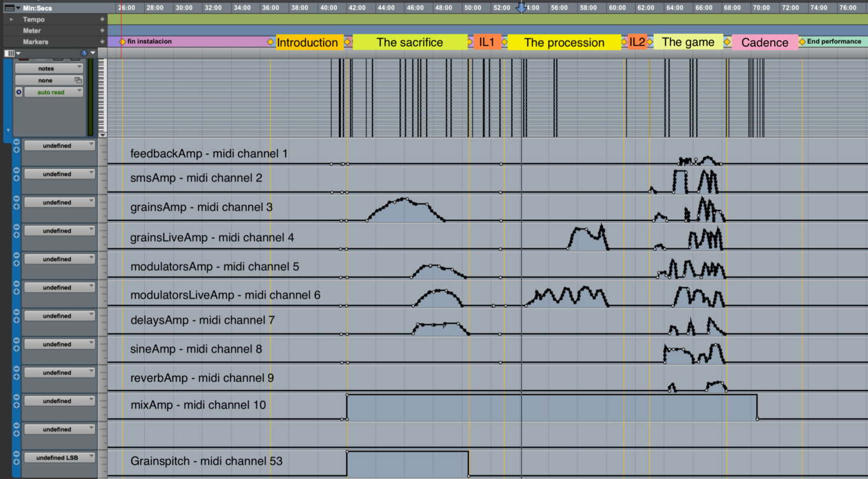The width and height of the screenshot is (868, 479).
Task: Open the undefined dropdown for the grainsAmp lane
Action: pyautogui.click(x=59, y=203)
